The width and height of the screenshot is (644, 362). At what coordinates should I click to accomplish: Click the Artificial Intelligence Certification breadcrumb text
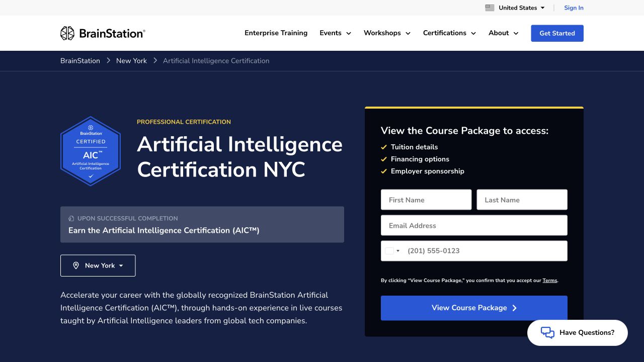pyautogui.click(x=216, y=61)
